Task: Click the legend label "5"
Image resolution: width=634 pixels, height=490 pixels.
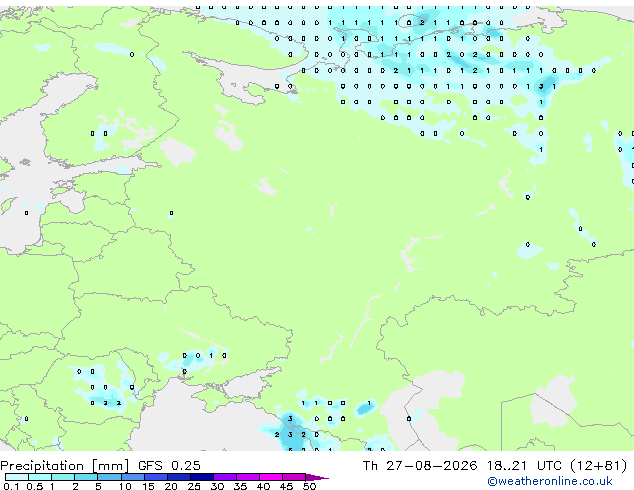Action: click(98, 486)
